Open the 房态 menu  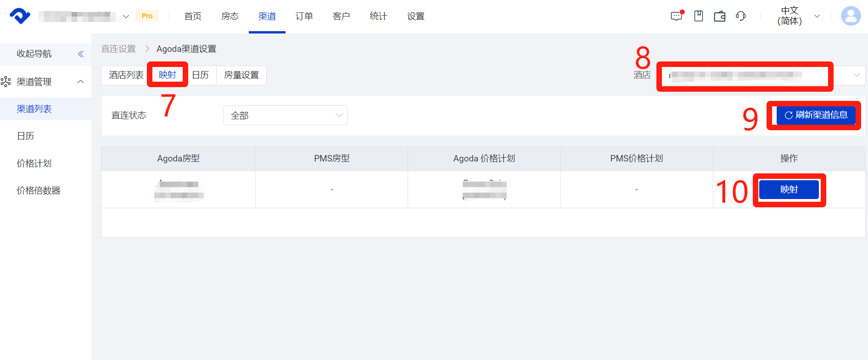(x=230, y=17)
